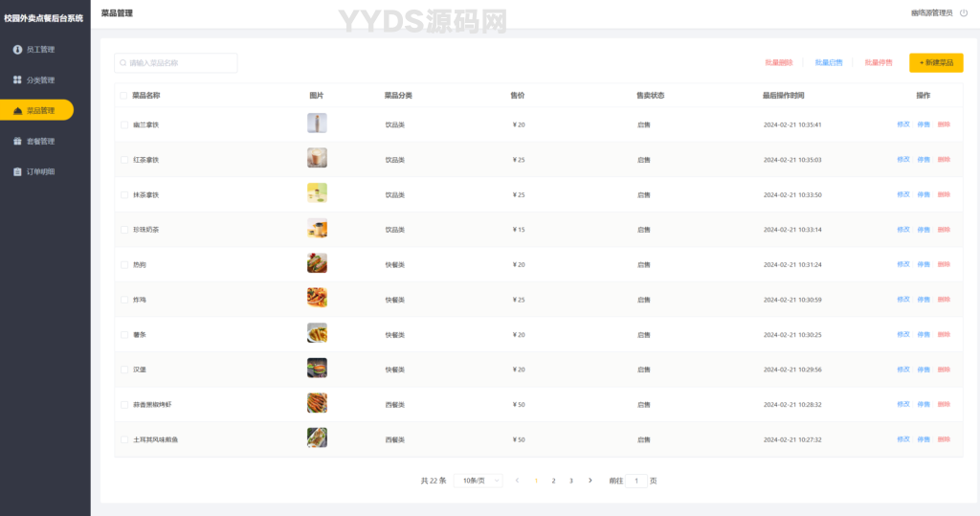
Task: Open page 2 of the dish list
Action: pyautogui.click(x=553, y=481)
